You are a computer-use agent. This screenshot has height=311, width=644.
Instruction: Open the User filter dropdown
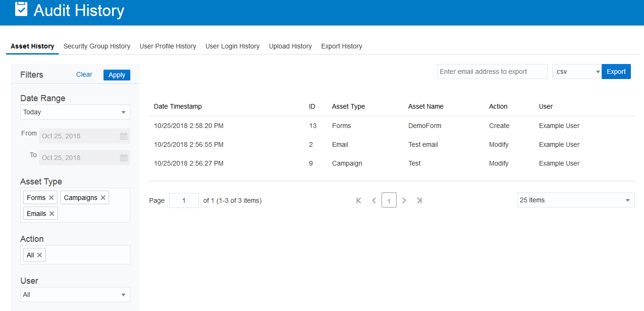pos(75,295)
